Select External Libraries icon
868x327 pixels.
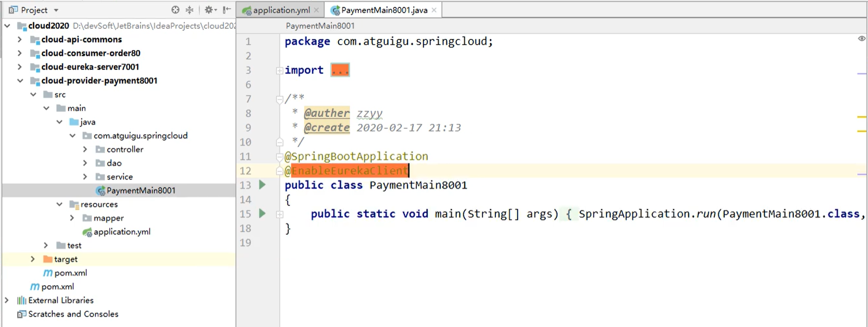pyautogui.click(x=21, y=300)
